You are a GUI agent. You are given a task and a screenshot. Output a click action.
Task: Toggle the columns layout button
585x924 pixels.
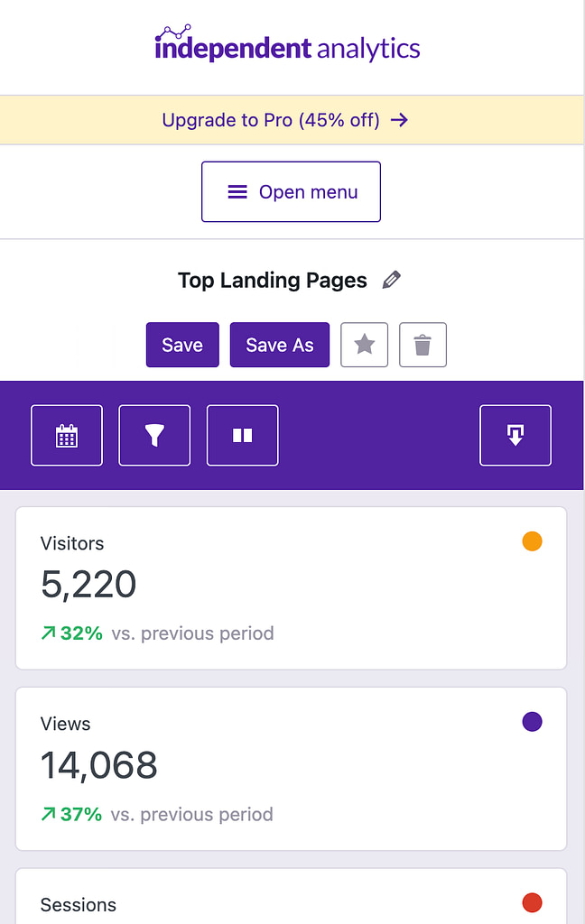pyautogui.click(x=242, y=436)
